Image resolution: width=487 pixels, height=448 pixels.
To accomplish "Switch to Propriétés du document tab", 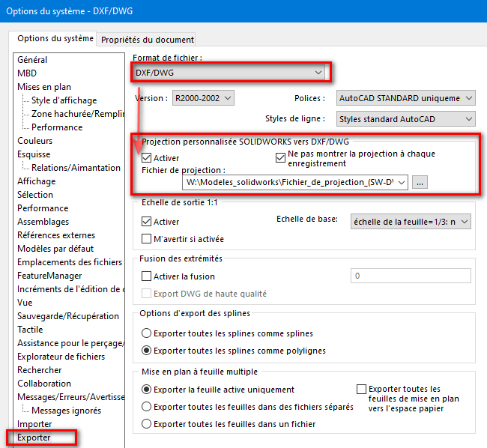I will 148,40.
